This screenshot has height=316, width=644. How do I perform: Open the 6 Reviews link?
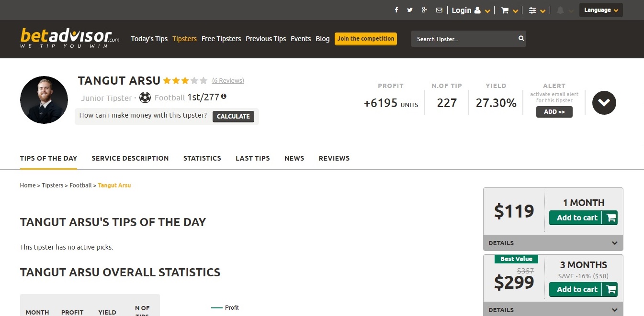tap(228, 80)
